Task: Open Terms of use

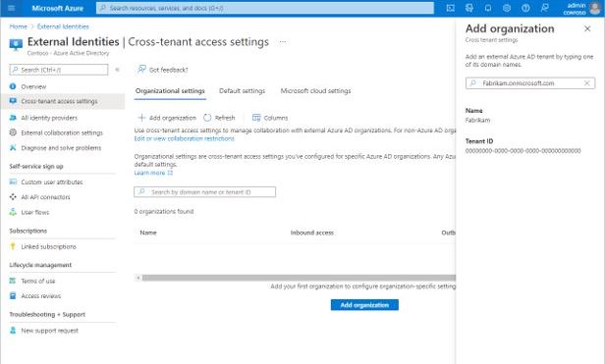Action: pos(37,281)
